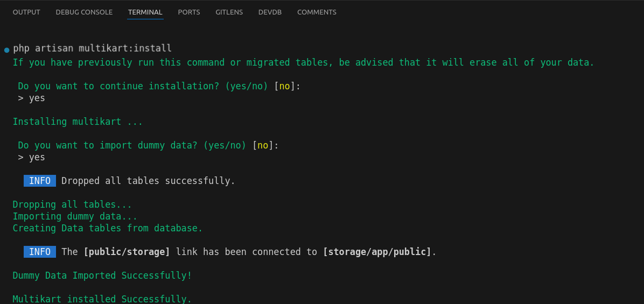644x304 pixels.
Task: Click the blue command decoration dot
Action: click(x=7, y=50)
